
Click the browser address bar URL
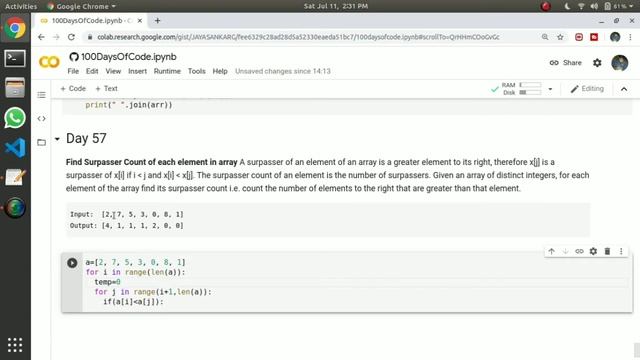(298, 37)
